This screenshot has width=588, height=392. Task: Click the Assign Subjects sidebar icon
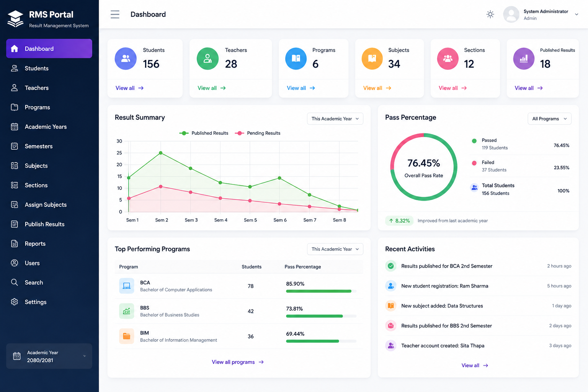pyautogui.click(x=15, y=205)
